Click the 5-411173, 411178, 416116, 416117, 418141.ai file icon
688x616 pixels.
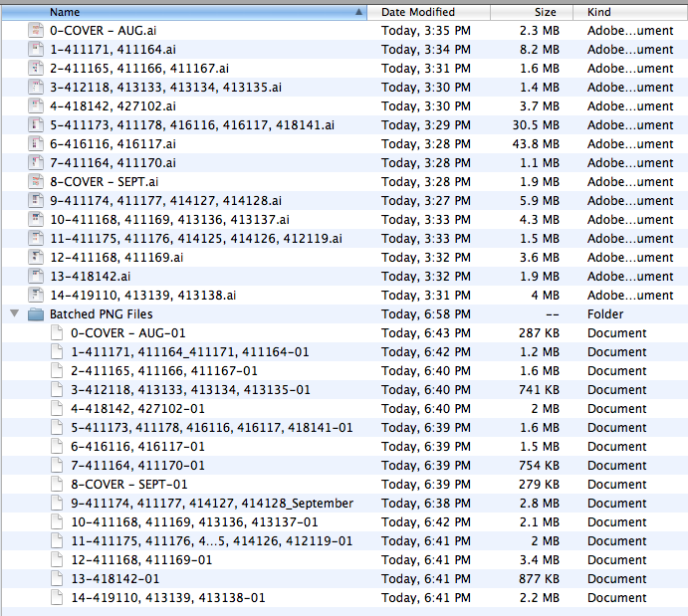pos(36,125)
